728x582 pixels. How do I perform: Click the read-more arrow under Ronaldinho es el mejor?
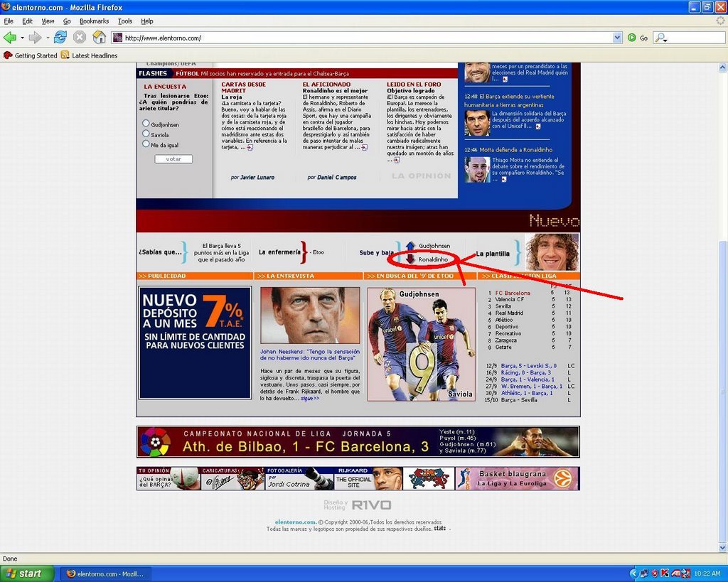(365, 148)
